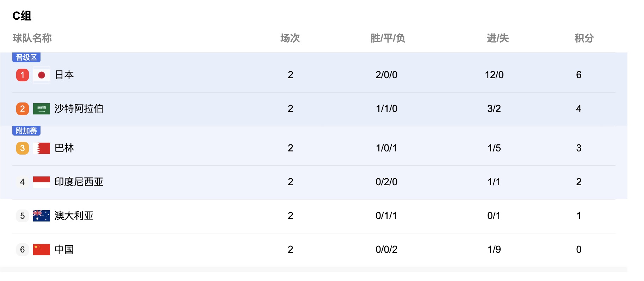
Task: Click the Saudi Arabia flag icon
Action: tap(42, 109)
